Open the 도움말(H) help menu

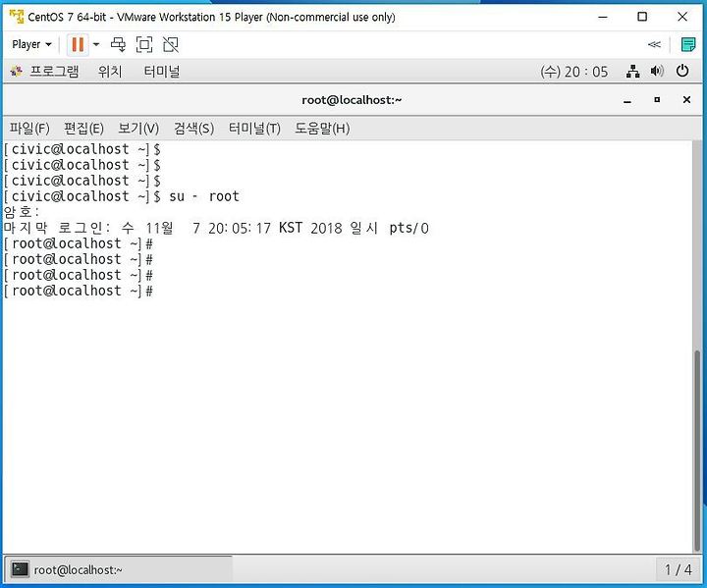[x=322, y=129]
